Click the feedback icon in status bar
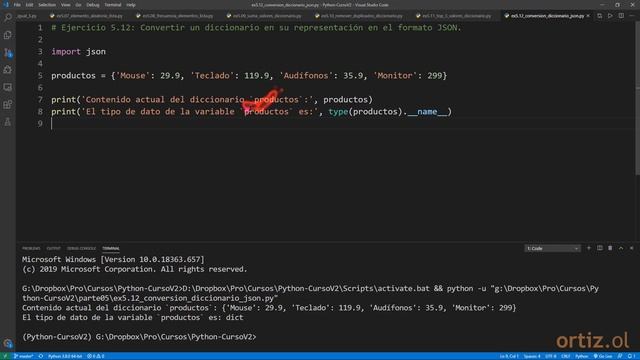This screenshot has height=360, width=640. [x=620, y=356]
